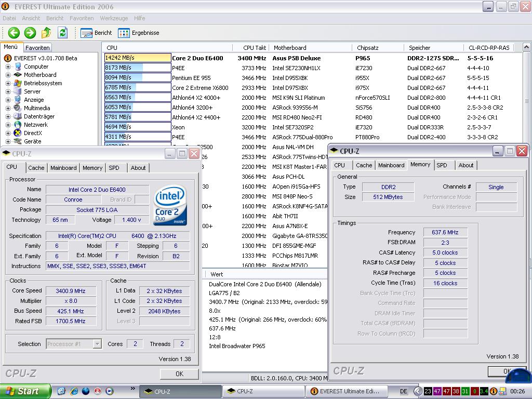Viewport: 532px width, 399px height.
Task: Click the refresh toolbar icon
Action: pos(62,33)
